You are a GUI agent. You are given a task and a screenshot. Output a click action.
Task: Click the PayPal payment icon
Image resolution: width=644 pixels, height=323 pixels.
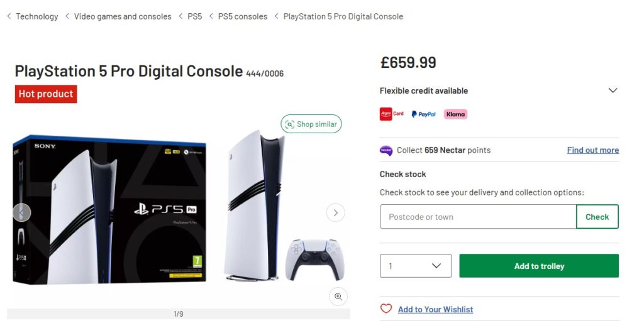click(x=423, y=114)
